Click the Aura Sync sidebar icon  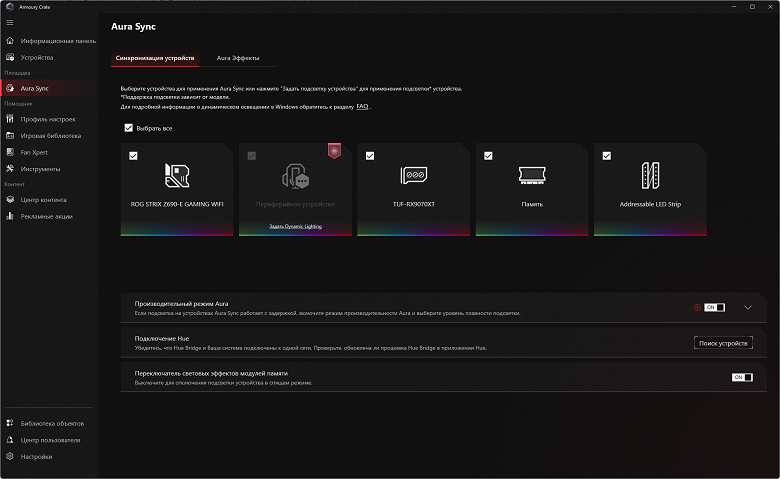(10, 88)
